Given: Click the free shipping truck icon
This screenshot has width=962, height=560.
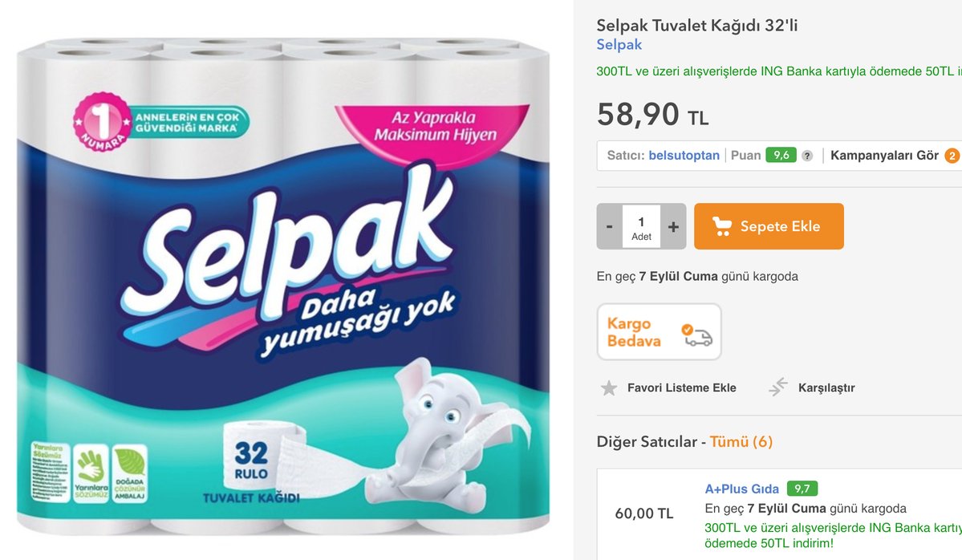Looking at the screenshot, I should click(x=697, y=335).
